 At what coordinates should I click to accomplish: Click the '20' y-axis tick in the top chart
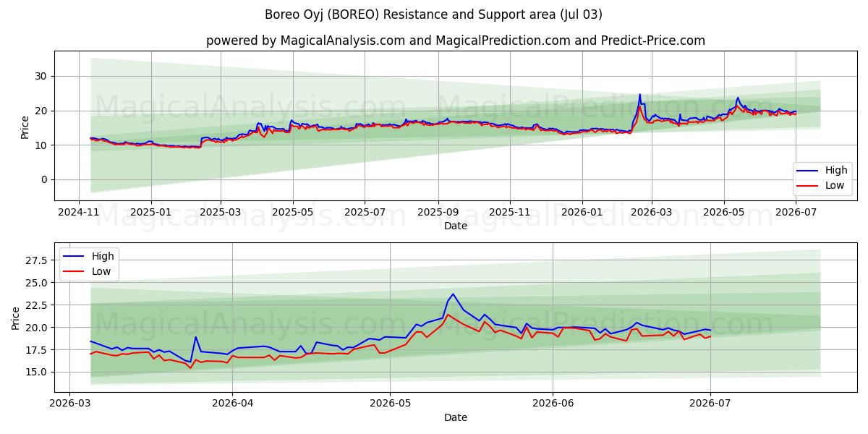[42, 111]
